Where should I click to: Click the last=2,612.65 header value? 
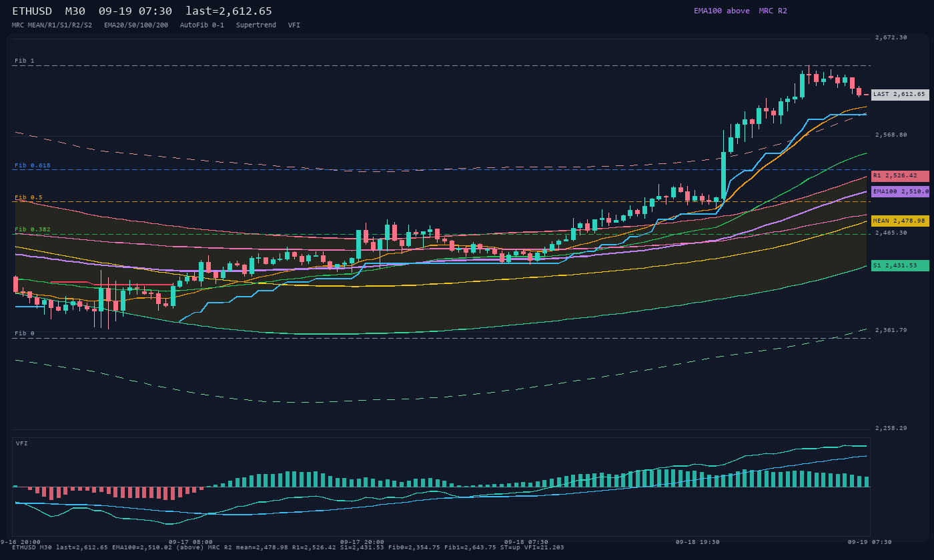coord(229,11)
